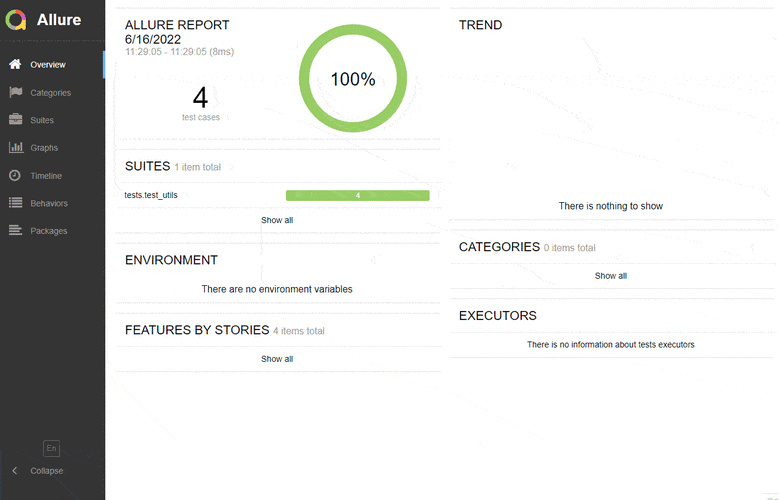Click the green suite progress bar showing 4
This screenshot has width=779, height=500.
pos(358,195)
